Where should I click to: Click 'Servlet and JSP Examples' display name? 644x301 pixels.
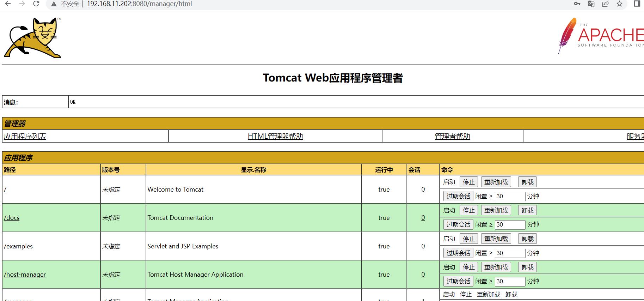click(183, 246)
